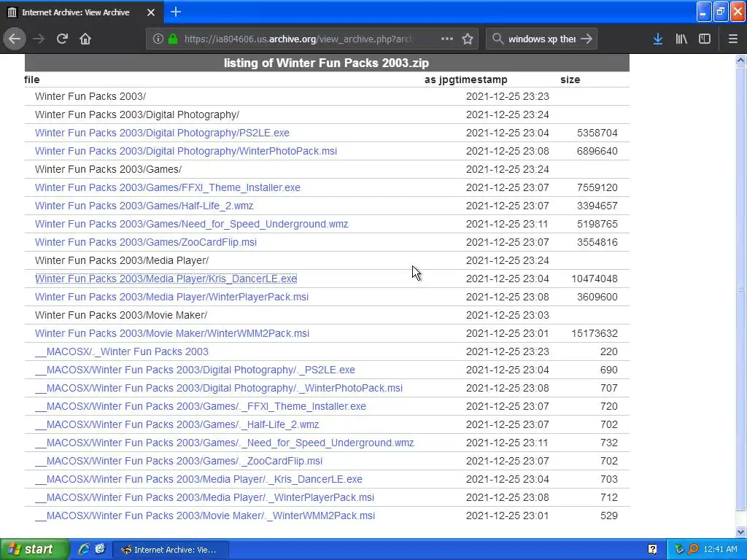
Task: Click 'Winter Fun Packs 2003/Movie Maker/' folder row
Action: click(x=327, y=315)
